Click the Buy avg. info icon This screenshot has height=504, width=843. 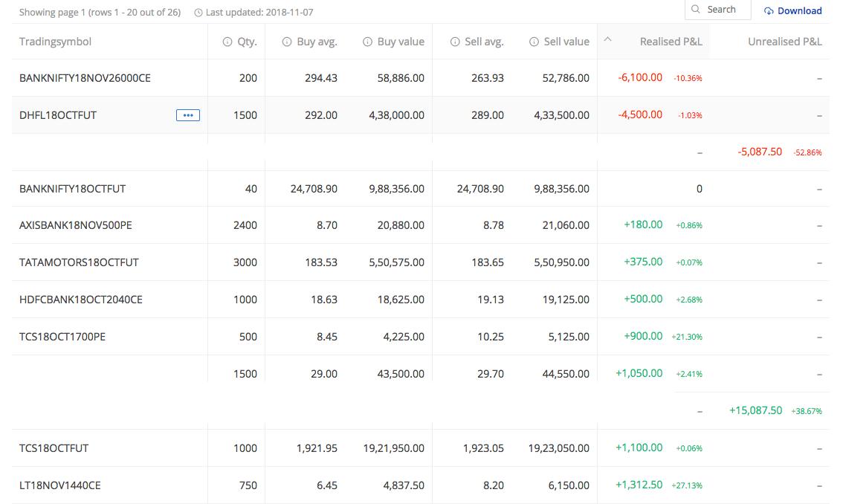click(x=287, y=42)
